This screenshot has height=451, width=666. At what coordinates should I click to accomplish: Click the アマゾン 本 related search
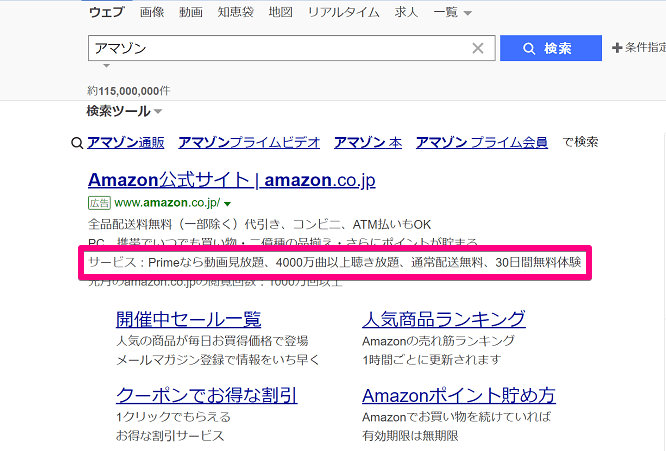point(368,143)
